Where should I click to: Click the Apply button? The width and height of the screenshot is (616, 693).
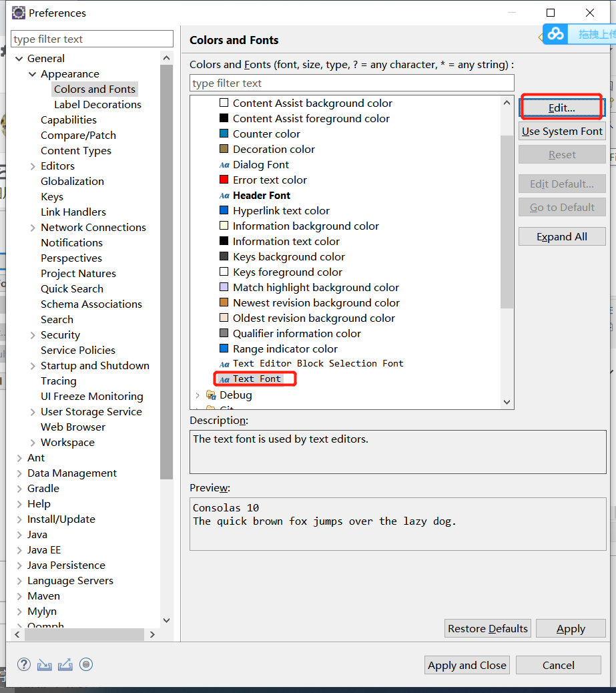571,628
